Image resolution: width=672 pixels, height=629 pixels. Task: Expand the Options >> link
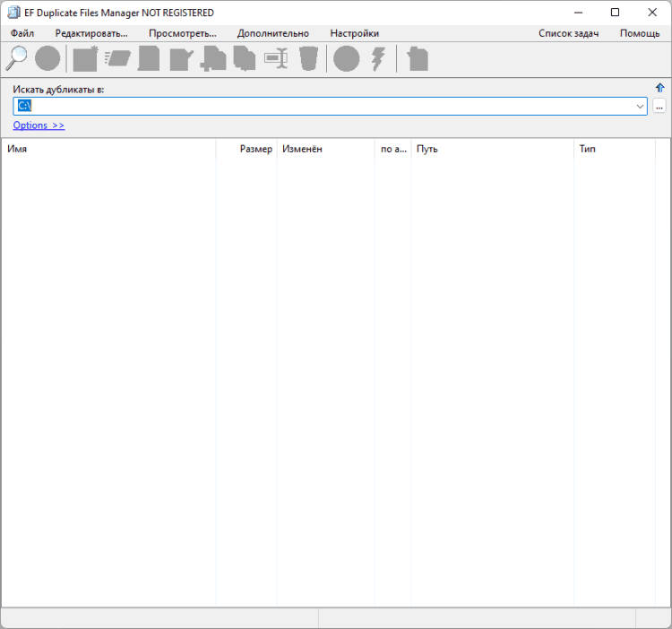39,125
